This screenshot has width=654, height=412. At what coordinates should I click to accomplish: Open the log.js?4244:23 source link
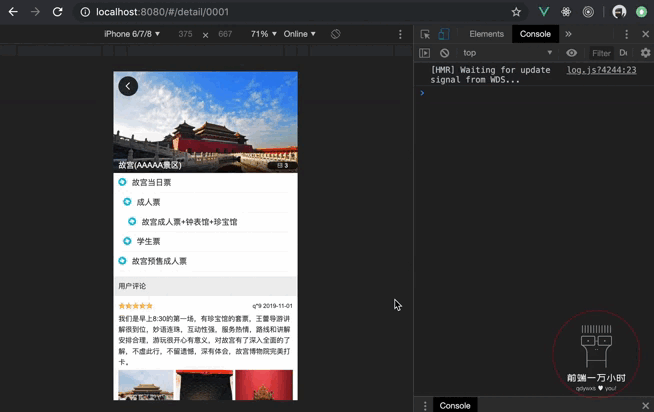(x=601, y=70)
